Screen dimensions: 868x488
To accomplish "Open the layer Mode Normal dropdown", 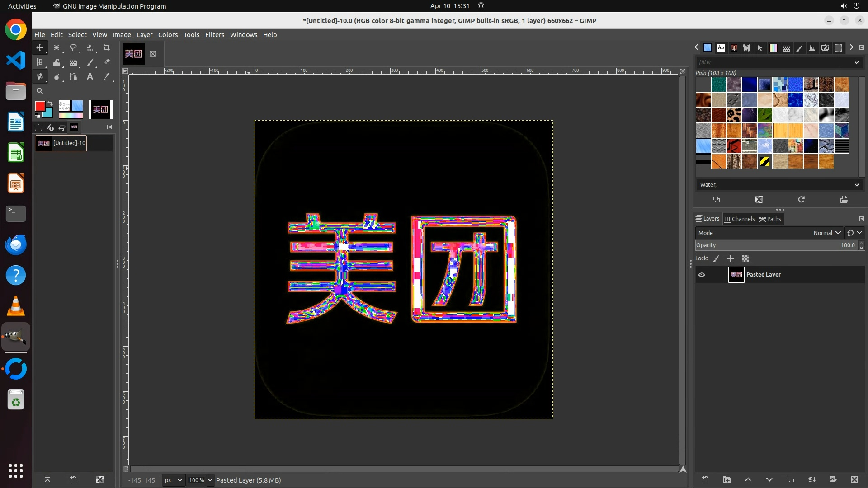I will (826, 233).
